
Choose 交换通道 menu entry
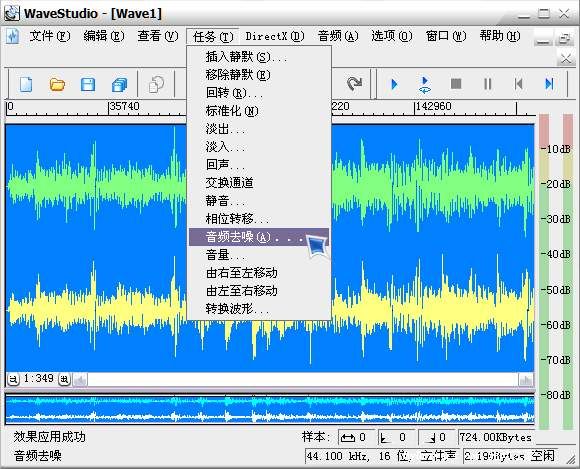(x=259, y=183)
